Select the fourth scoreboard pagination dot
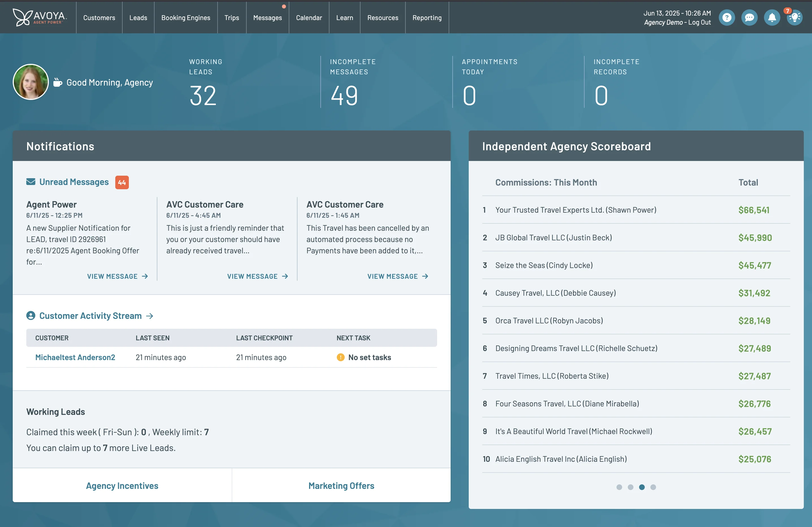812x527 pixels. click(653, 487)
